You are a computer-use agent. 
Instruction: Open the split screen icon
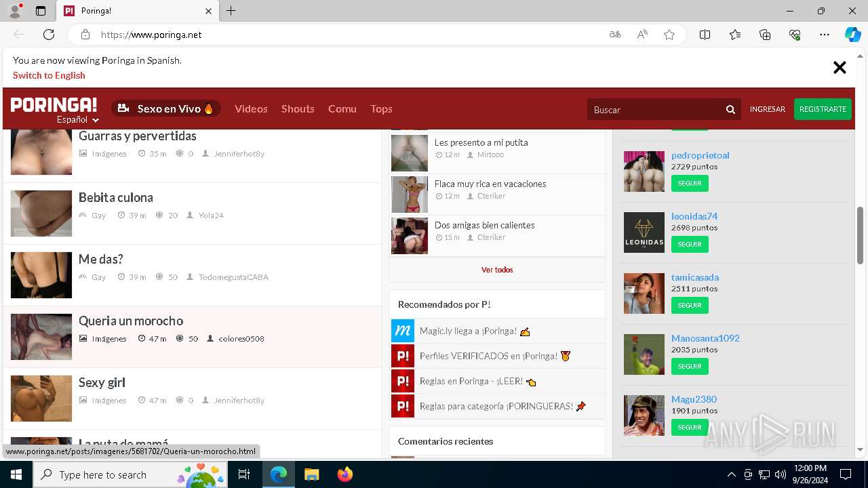click(705, 35)
